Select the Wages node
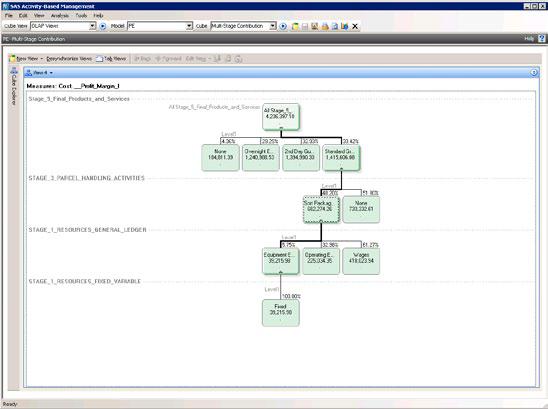This screenshot has height=409, width=548. click(361, 261)
